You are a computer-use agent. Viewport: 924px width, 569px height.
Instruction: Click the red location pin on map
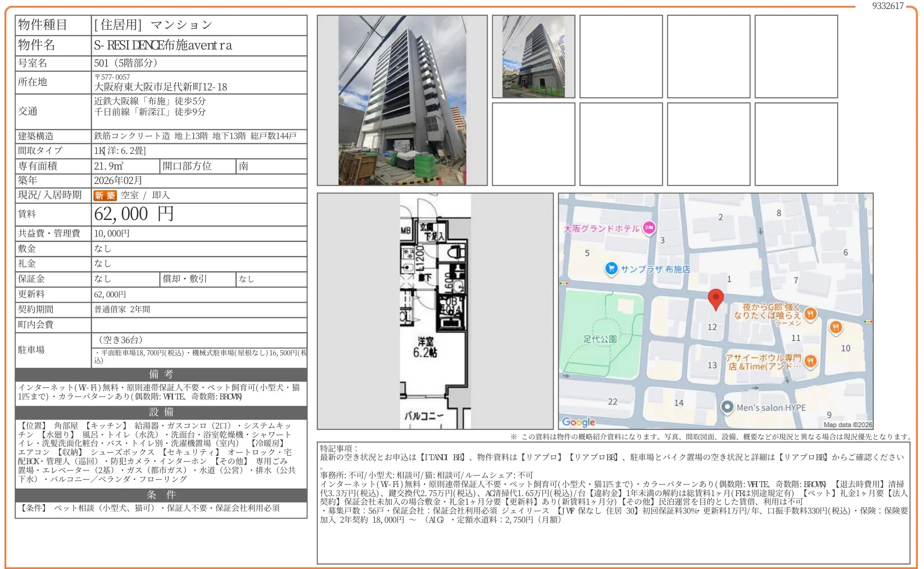click(x=715, y=298)
